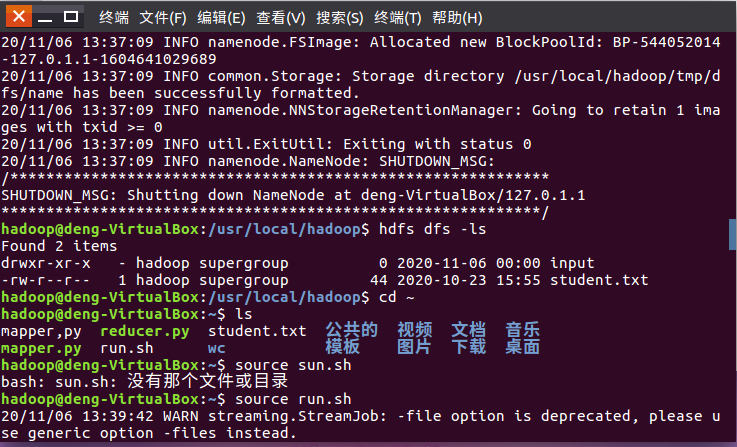Open the 文件(F) menu

click(x=163, y=18)
